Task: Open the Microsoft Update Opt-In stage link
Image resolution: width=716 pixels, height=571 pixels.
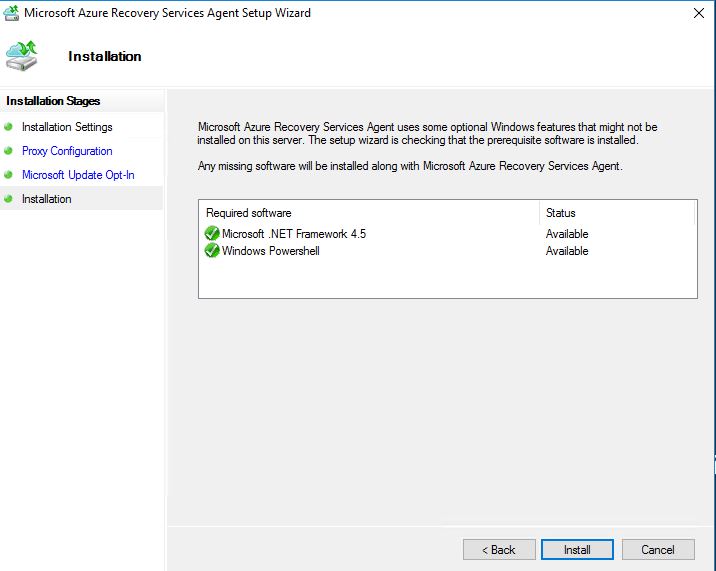Action: click(x=78, y=175)
